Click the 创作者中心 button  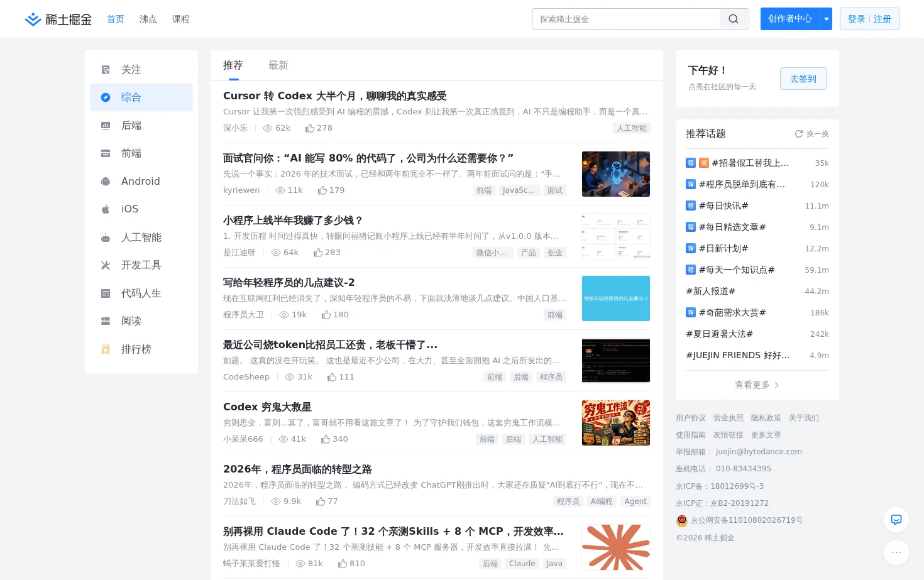(x=790, y=19)
